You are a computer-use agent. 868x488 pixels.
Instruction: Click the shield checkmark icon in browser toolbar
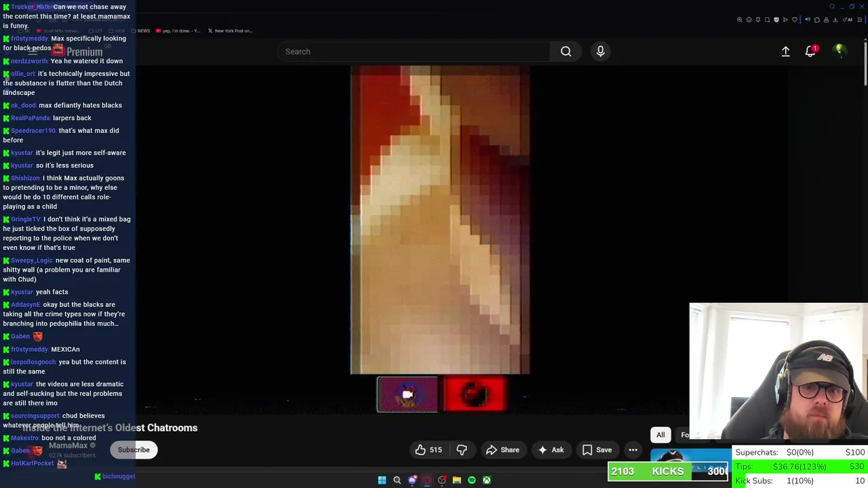(x=776, y=20)
